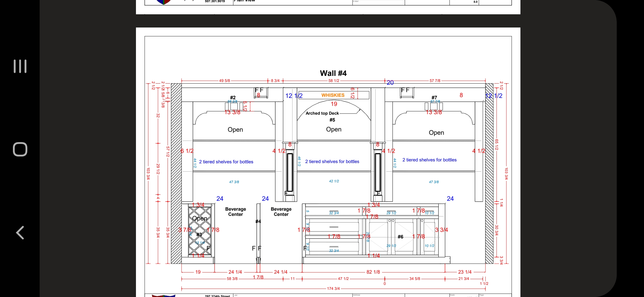Click the '57 7/8' top dimension

435,81
